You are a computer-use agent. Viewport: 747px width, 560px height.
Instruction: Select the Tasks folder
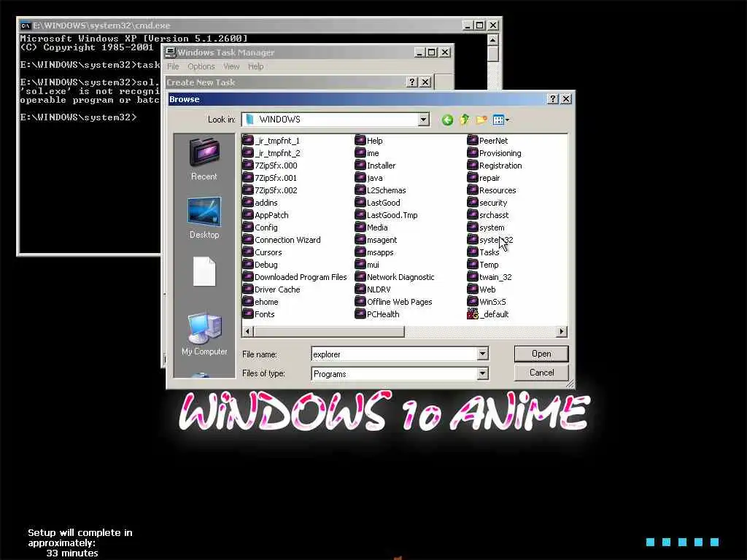[x=484, y=252]
